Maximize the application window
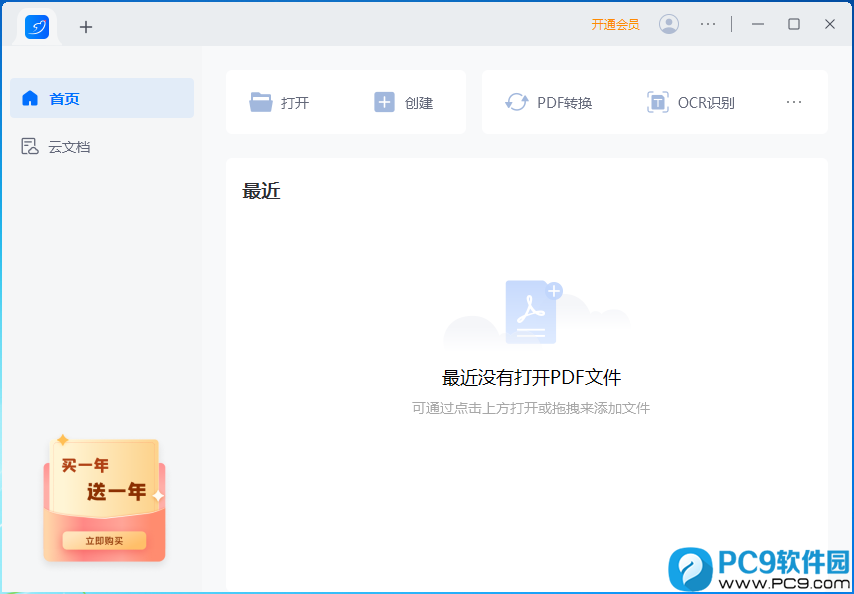This screenshot has width=854, height=594. point(794,24)
